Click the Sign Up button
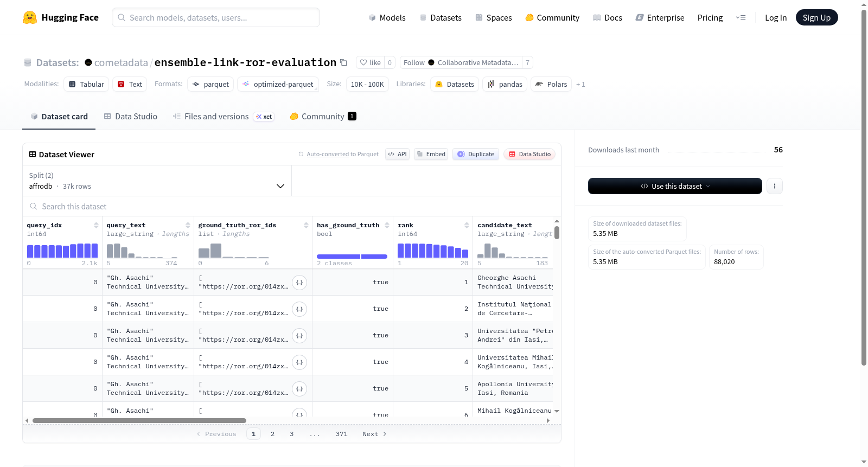This screenshot has height=467, width=868. tap(816, 18)
